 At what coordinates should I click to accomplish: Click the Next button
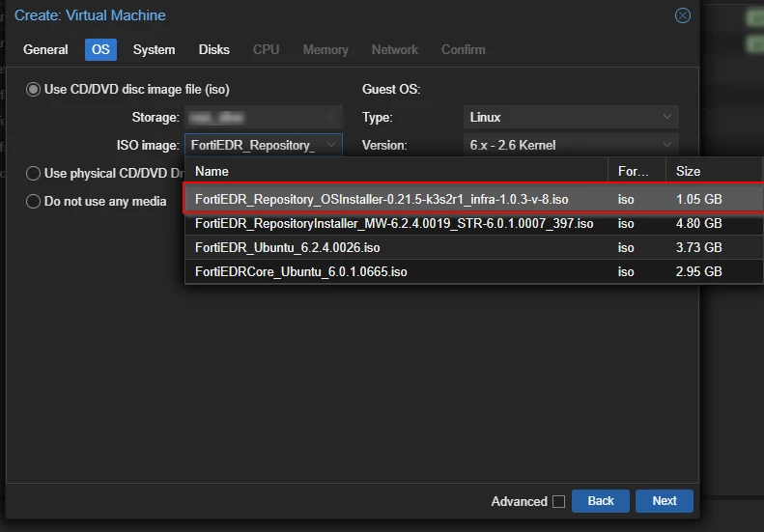[665, 501]
